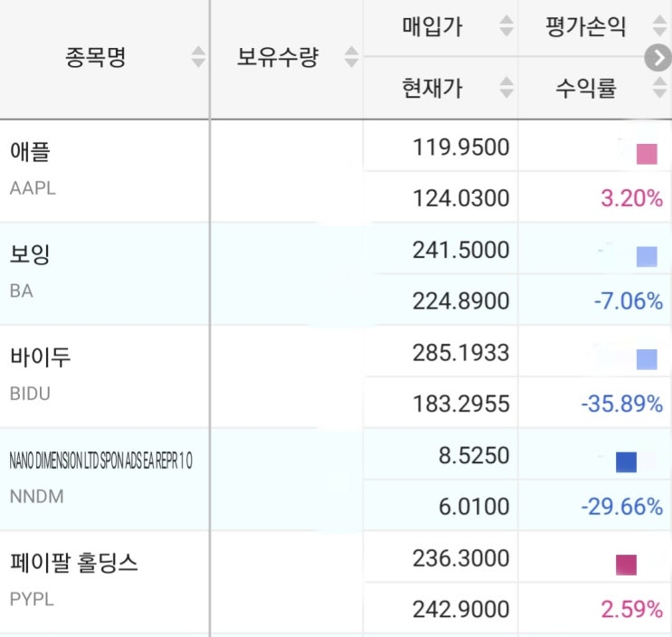Open the NANO DIMENSION LTD stock name
Screen dimensions: 672x637
point(100,461)
